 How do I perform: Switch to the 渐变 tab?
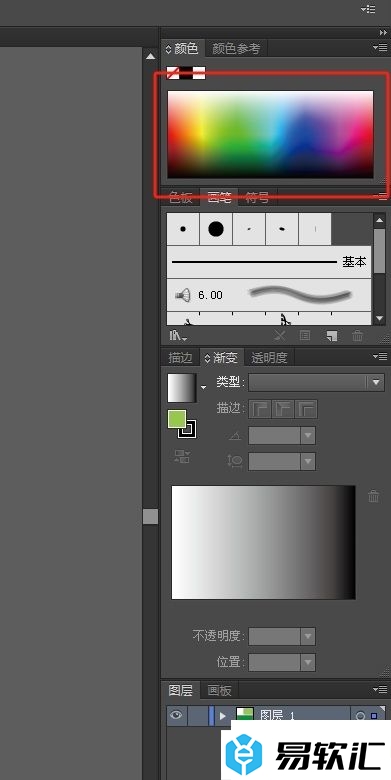click(222, 357)
